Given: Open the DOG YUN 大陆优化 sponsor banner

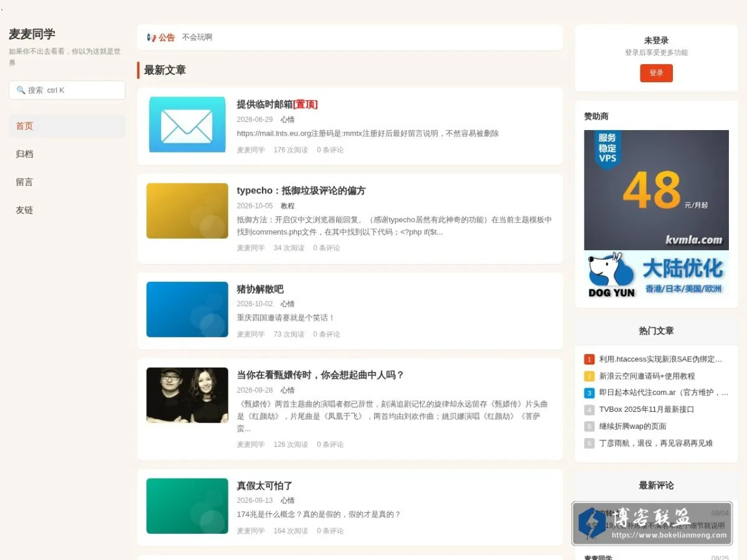Looking at the screenshot, I should [x=656, y=274].
